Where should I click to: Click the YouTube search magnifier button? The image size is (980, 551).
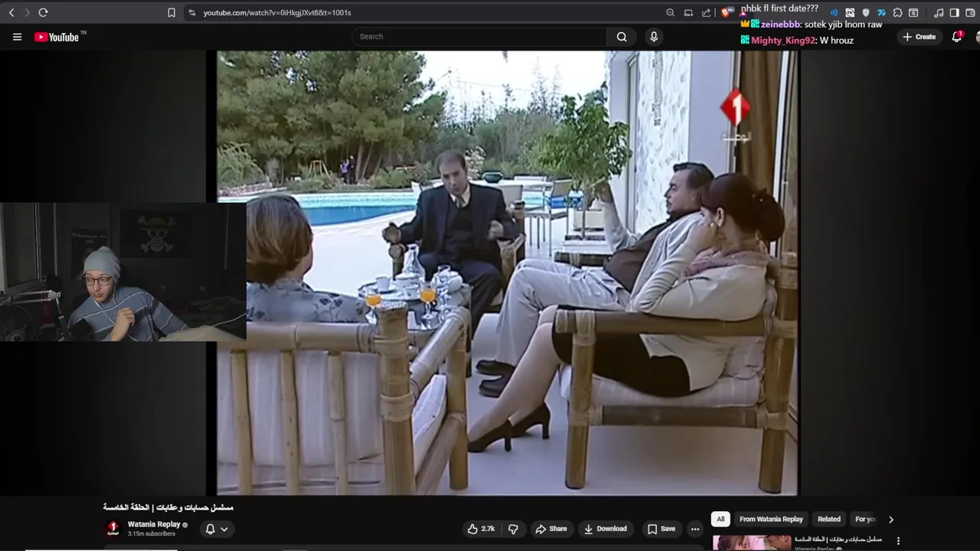pos(622,37)
